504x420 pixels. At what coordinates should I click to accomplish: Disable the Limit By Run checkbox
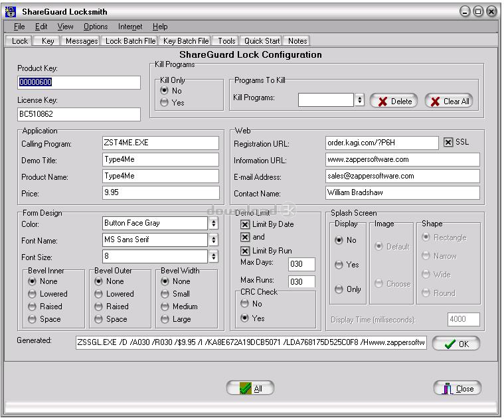tap(245, 251)
